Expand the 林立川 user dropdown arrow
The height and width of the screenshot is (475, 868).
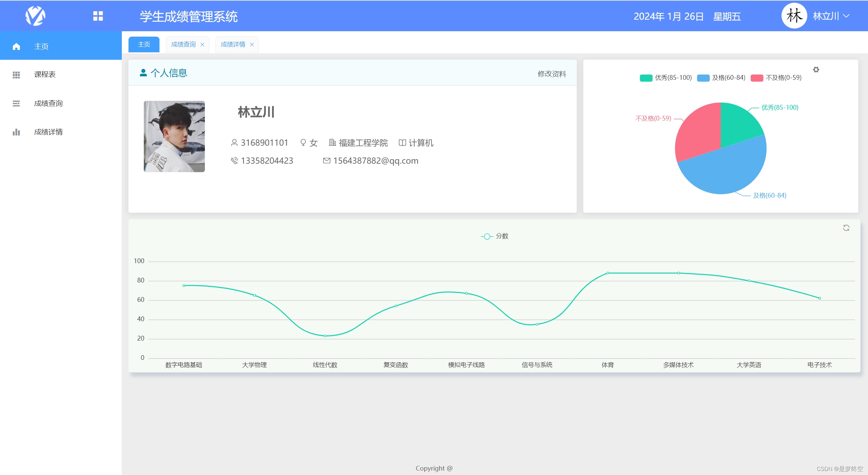click(x=846, y=16)
